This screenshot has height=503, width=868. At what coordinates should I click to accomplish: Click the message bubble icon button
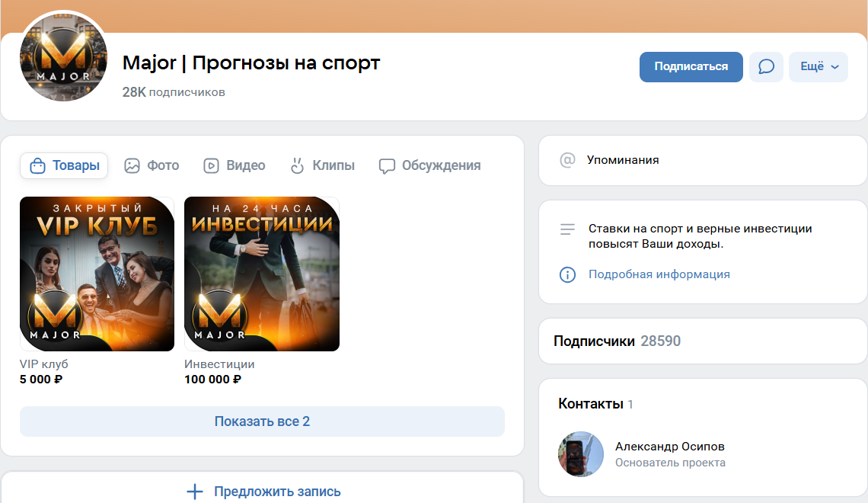766,67
